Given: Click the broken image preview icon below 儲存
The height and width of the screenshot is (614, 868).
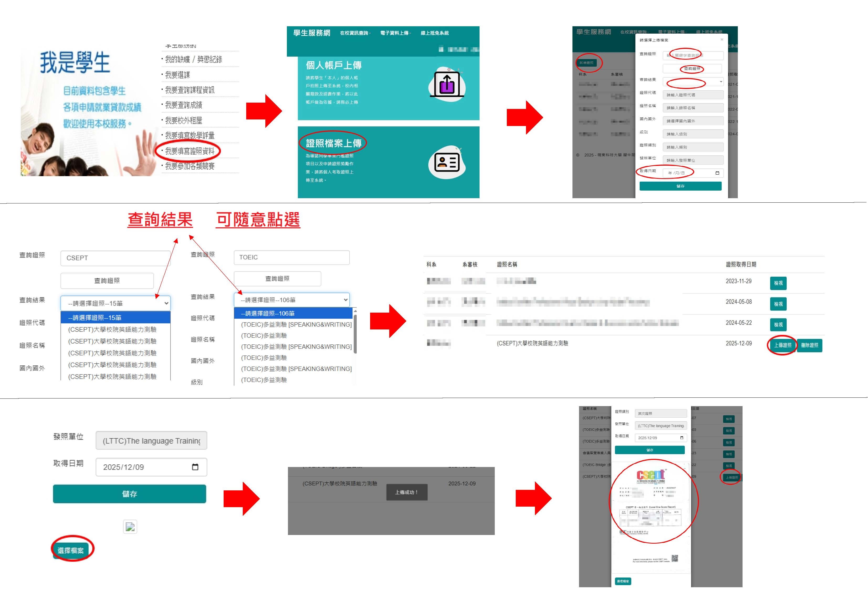Looking at the screenshot, I should (x=130, y=527).
